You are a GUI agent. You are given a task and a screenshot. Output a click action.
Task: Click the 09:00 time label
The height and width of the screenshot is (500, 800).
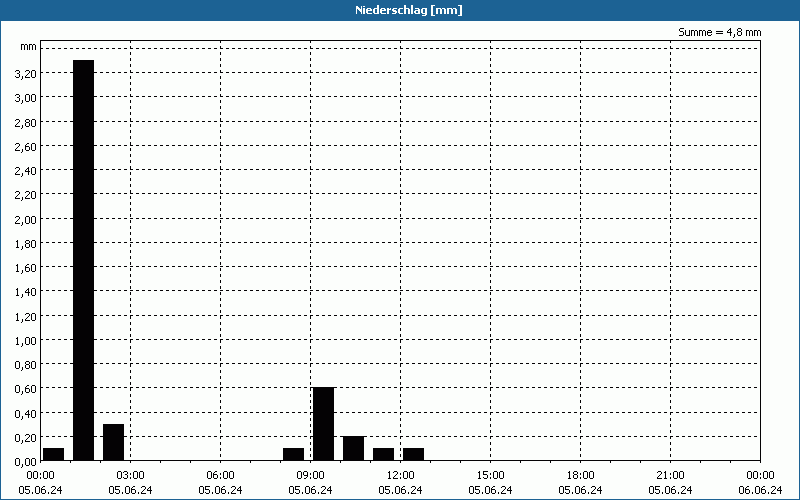click(x=310, y=476)
